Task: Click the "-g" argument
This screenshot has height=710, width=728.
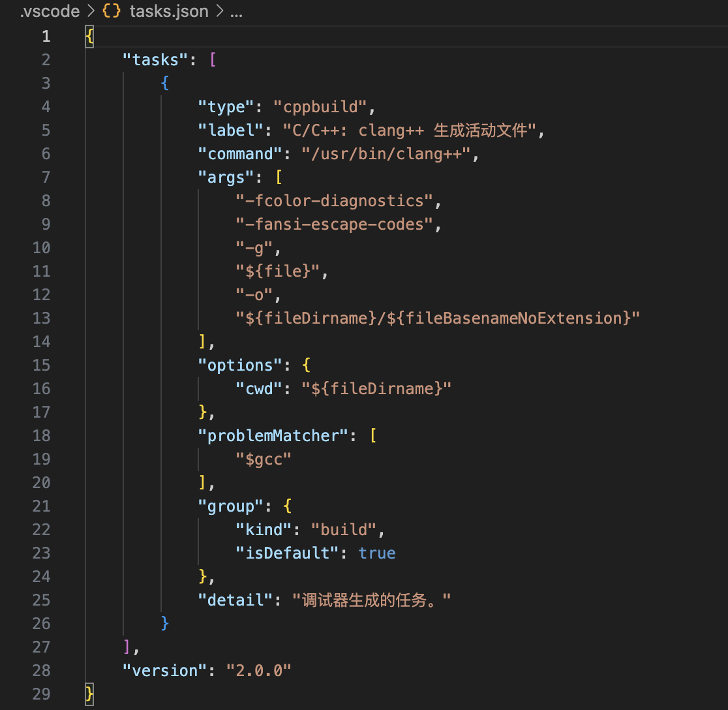Action: pos(254,248)
